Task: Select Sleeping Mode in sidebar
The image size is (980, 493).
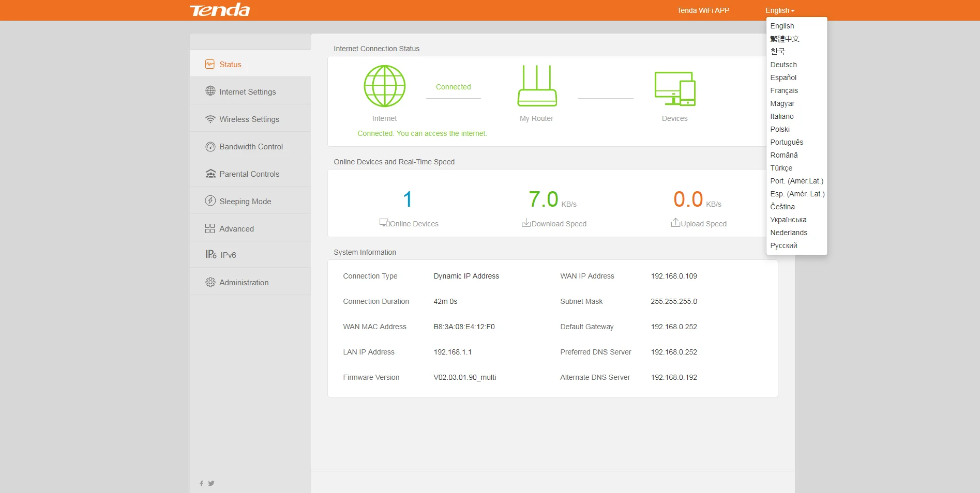Action: point(245,202)
